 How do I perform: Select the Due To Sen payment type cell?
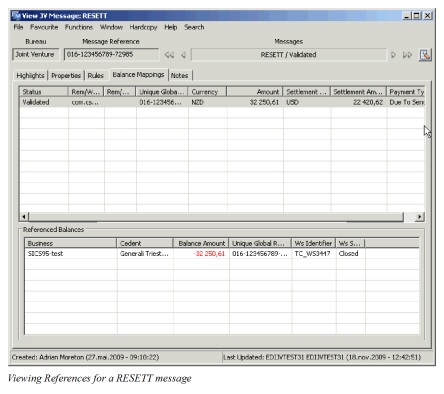(x=406, y=102)
